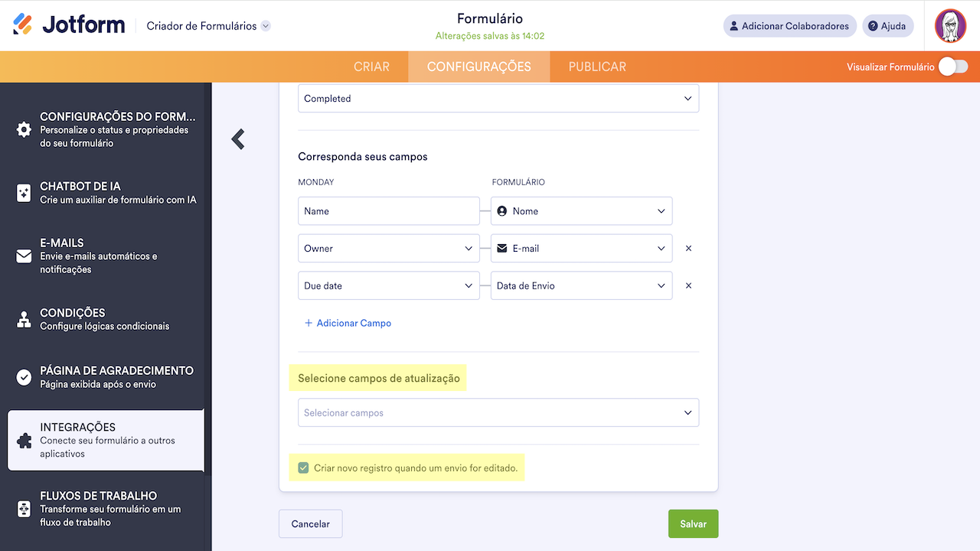This screenshot has height=551, width=980.
Task: Click the Adicionar Campo link
Action: coord(348,324)
